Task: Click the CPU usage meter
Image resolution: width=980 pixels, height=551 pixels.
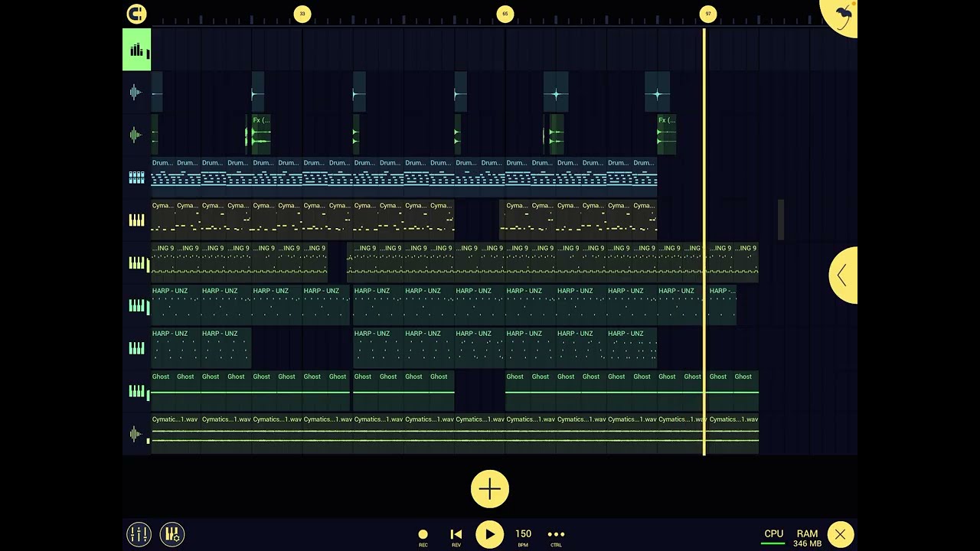Action: click(773, 536)
